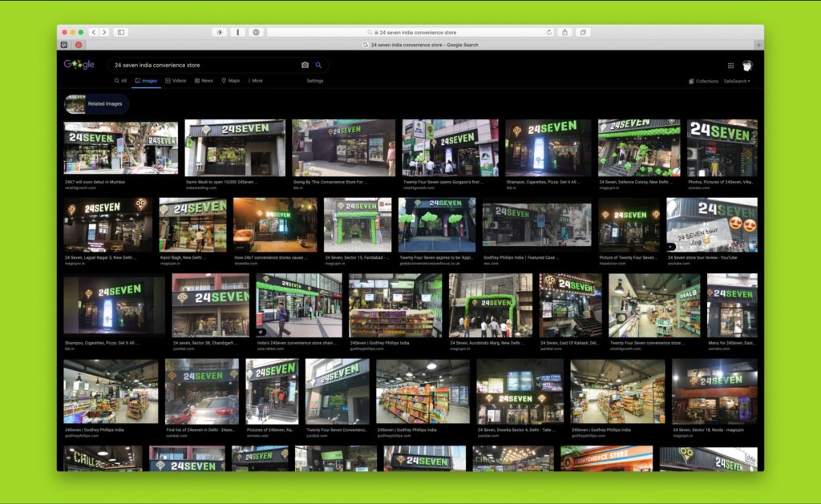Viewport: 821px width, 504px height.
Task: Open the Google account profile avatar
Action: pos(747,66)
